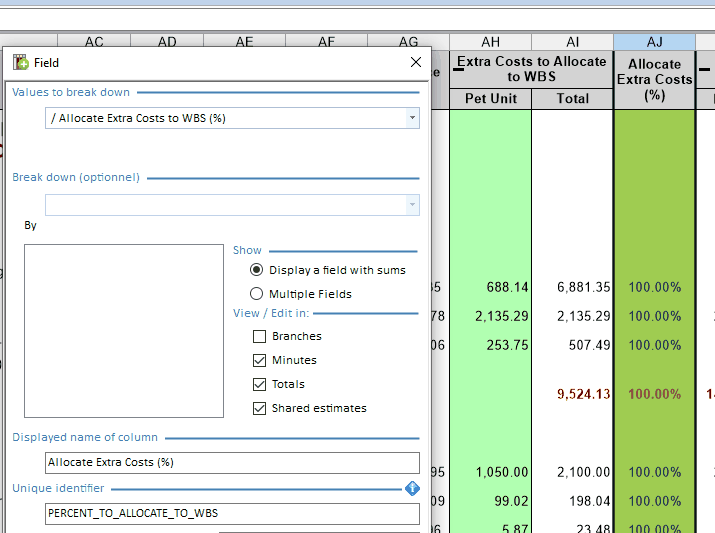The width and height of the screenshot is (715, 533).
Task: Click inside the By list box
Action: [124, 330]
